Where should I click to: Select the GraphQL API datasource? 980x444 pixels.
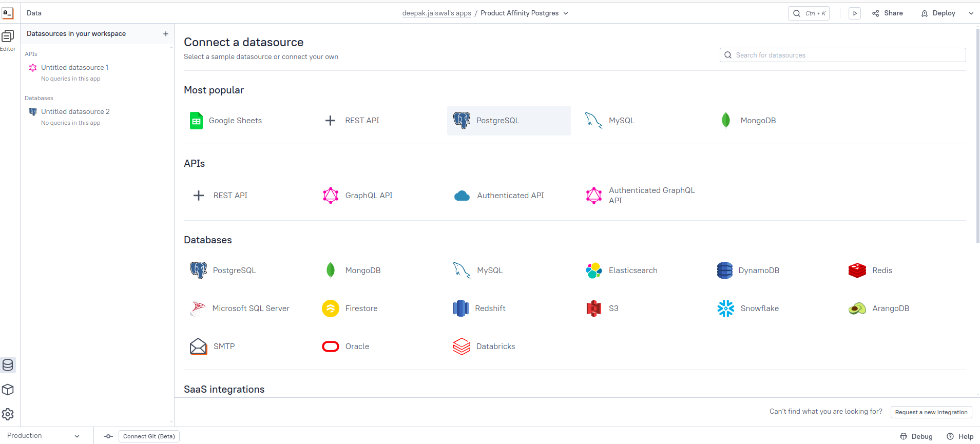click(x=358, y=196)
